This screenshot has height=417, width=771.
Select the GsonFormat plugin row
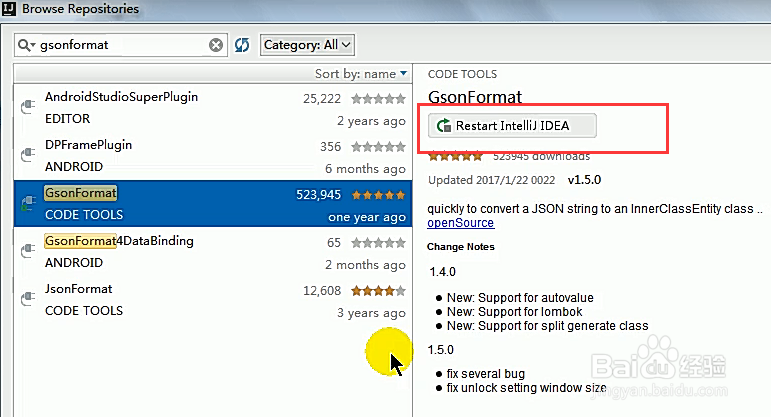click(x=212, y=204)
